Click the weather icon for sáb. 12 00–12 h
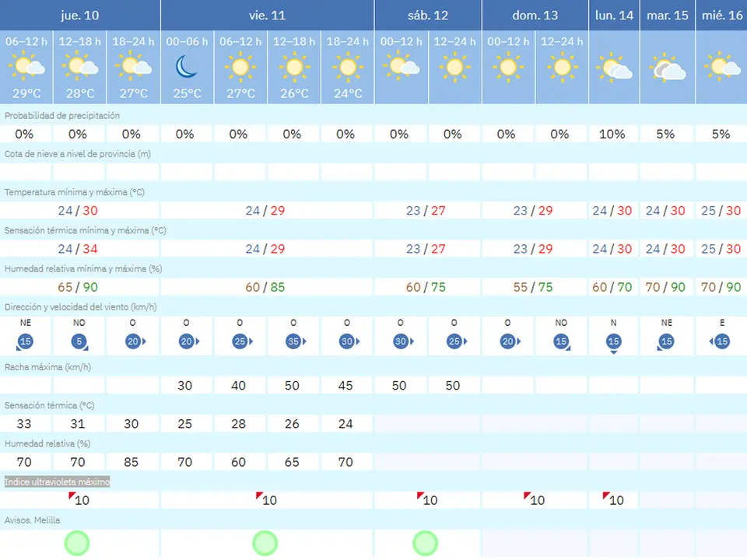This screenshot has width=747, height=560. click(x=402, y=67)
